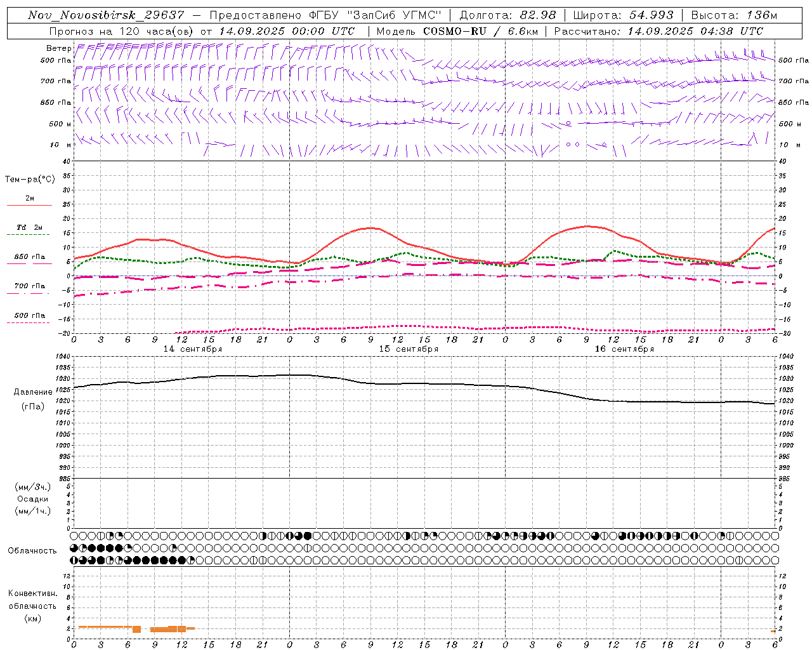Click the (мм/3ч.) precipitation unit label

pos(33,487)
